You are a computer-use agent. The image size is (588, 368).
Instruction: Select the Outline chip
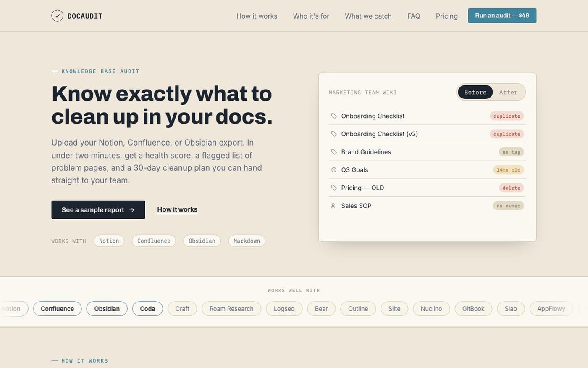click(358, 309)
